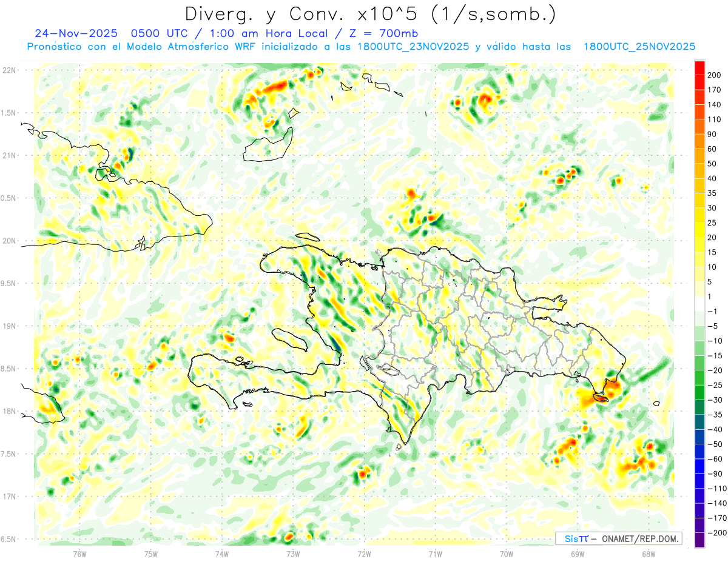Click the '20N' latitude label

coord(9,241)
